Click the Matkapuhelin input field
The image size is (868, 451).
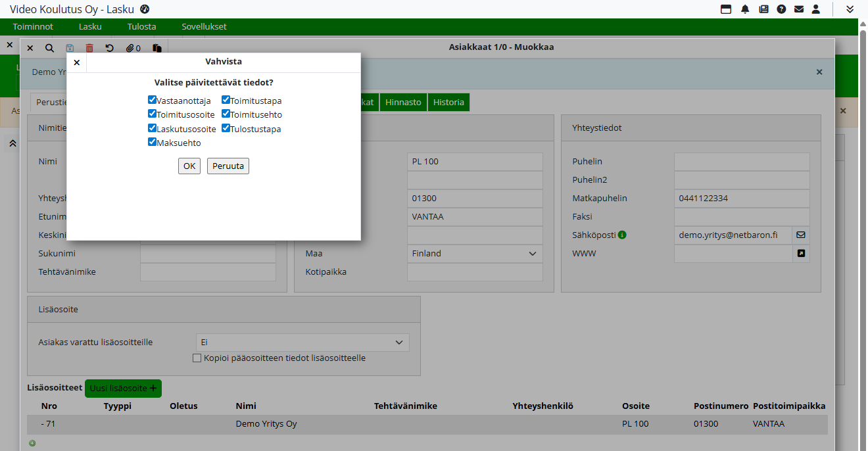click(741, 199)
